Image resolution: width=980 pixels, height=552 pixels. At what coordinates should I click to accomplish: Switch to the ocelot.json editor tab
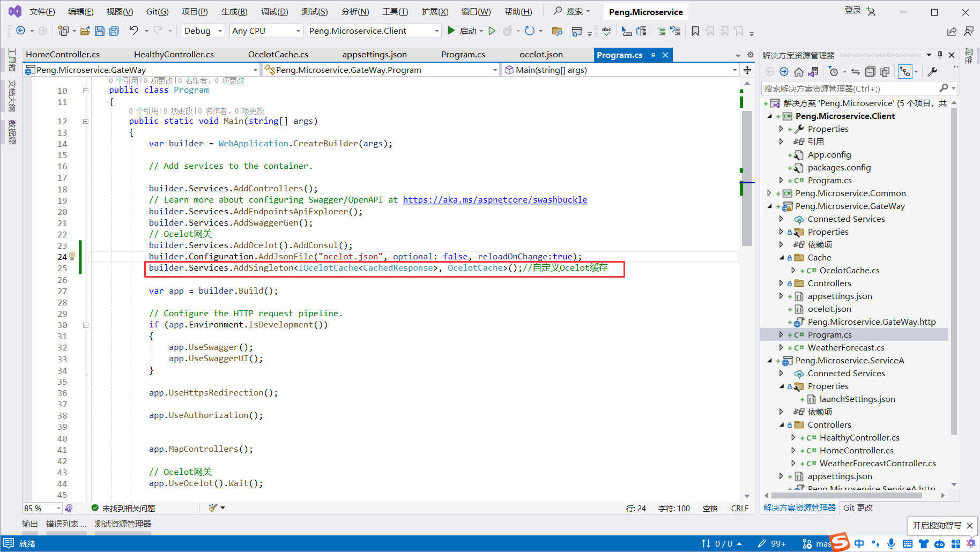[x=541, y=55]
